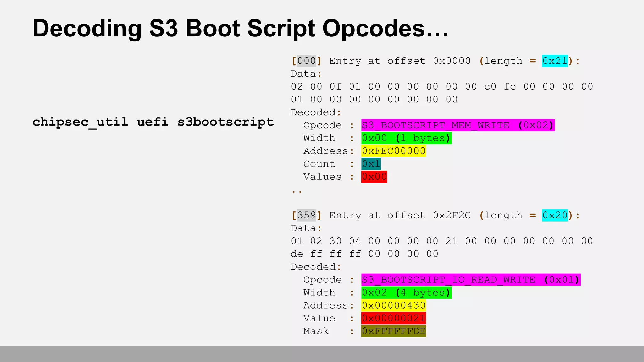Click the command text 'chipsec_util uefi s3bootscript'

pos(153,122)
